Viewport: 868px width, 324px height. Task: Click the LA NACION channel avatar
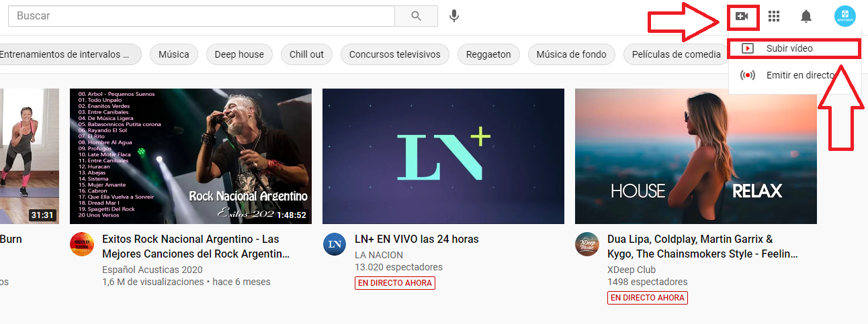(x=335, y=244)
